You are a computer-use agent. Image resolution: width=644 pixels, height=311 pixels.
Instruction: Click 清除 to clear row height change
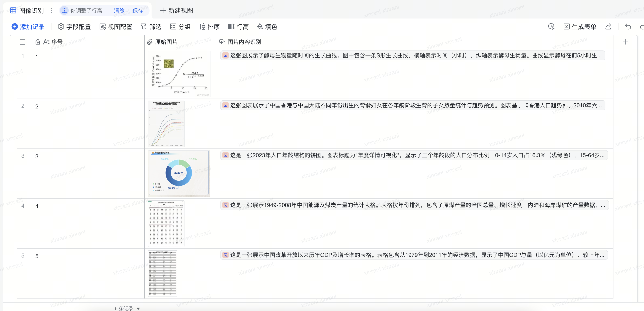pos(119,10)
